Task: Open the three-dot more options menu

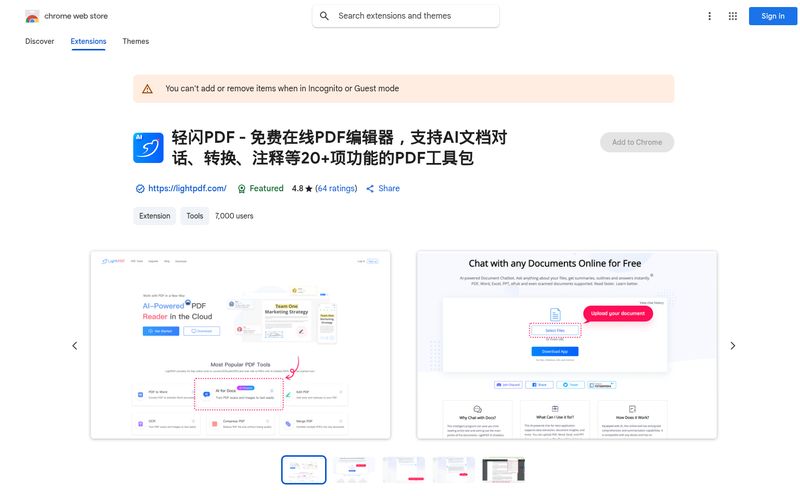Action: click(709, 16)
